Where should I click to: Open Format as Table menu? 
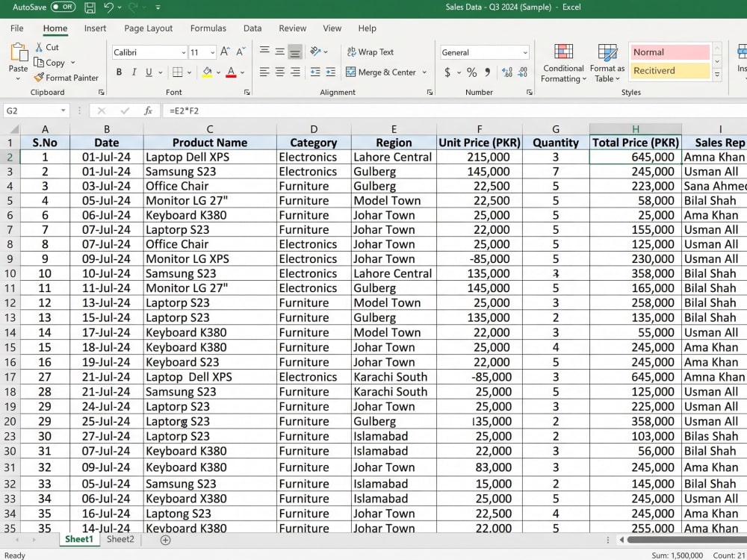click(x=607, y=63)
